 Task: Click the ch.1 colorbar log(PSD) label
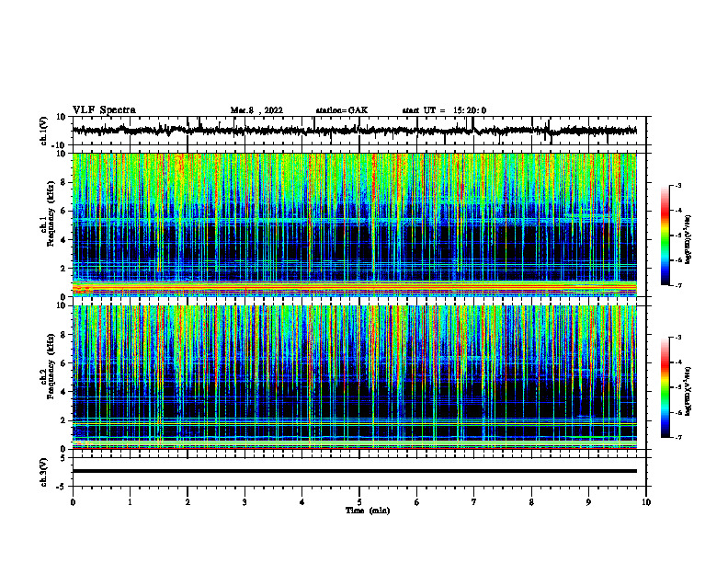(688, 239)
